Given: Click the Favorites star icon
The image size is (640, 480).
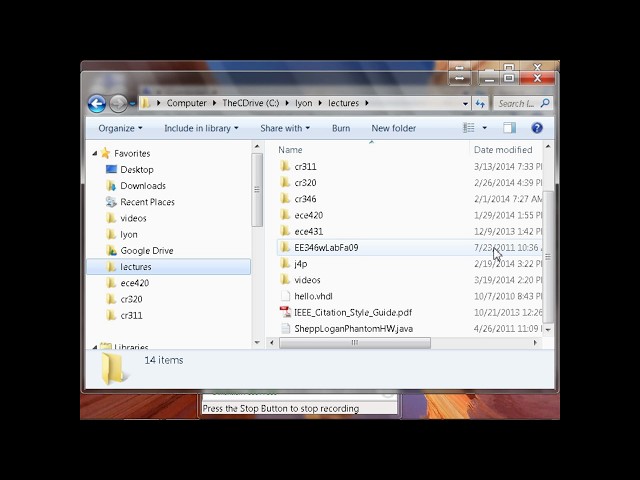Looking at the screenshot, I should [105, 153].
